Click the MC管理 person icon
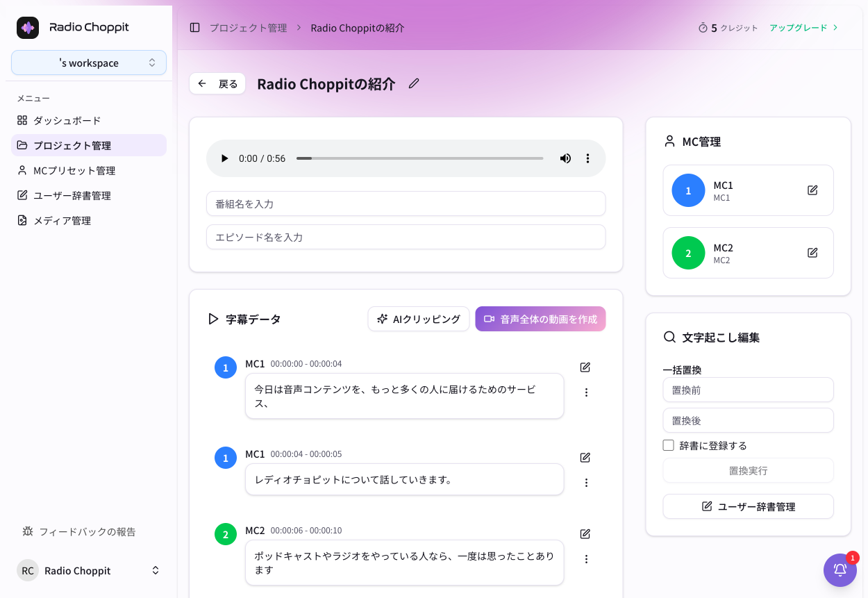The height and width of the screenshot is (598, 868). coord(669,141)
